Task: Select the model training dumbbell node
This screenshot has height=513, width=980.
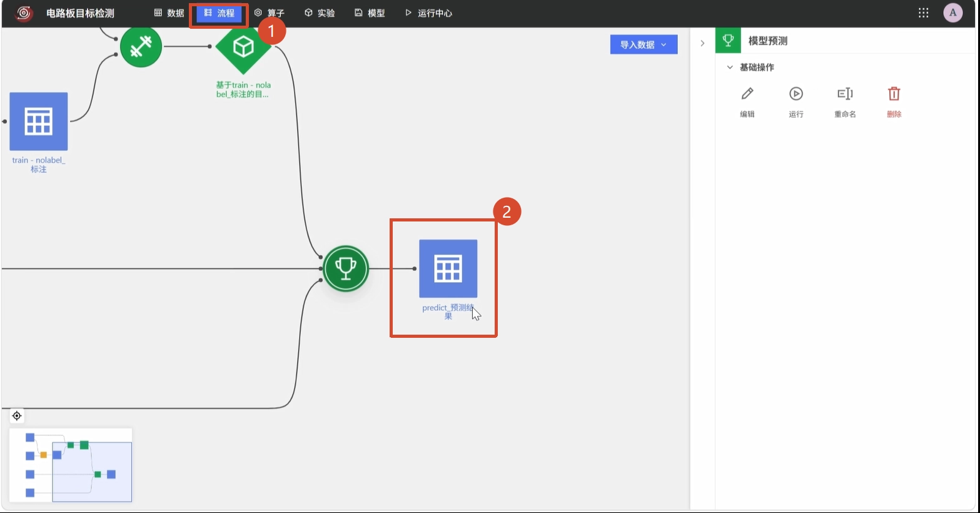Action: click(x=141, y=46)
